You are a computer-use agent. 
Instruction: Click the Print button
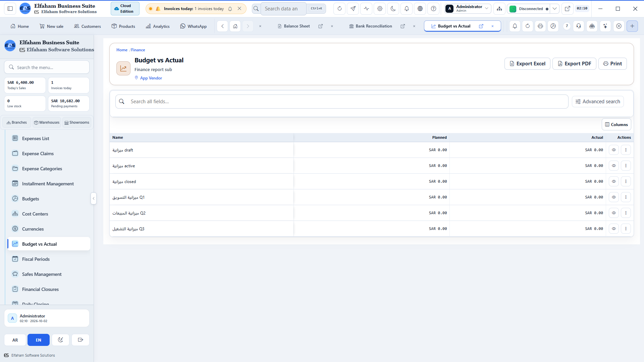click(x=612, y=64)
